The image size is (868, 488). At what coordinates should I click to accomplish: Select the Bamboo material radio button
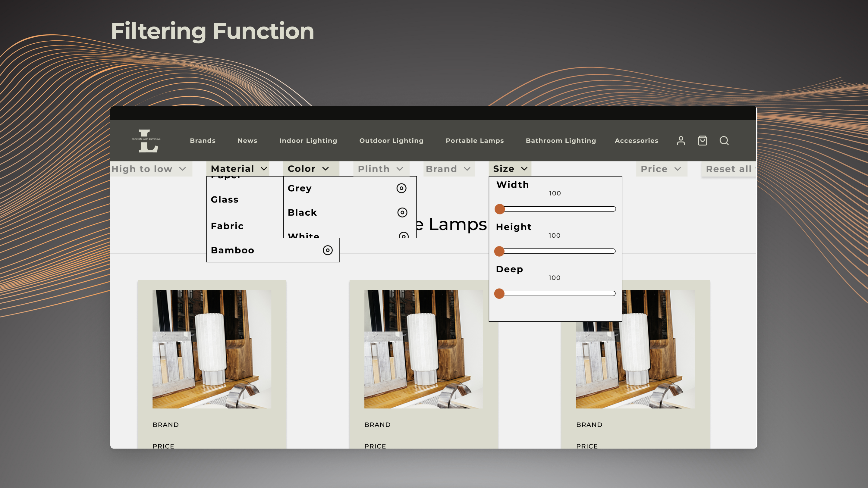(x=328, y=250)
